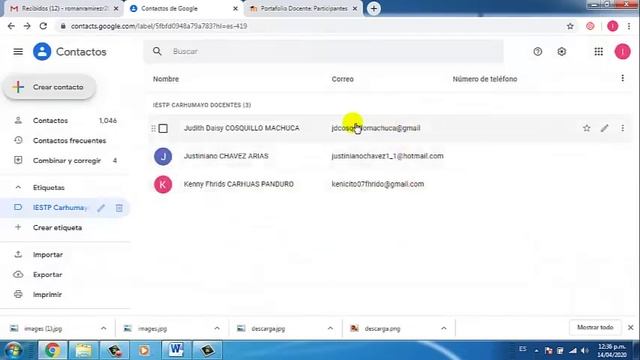
Task: Open file explorer from the taskbar
Action: [x=83, y=350]
